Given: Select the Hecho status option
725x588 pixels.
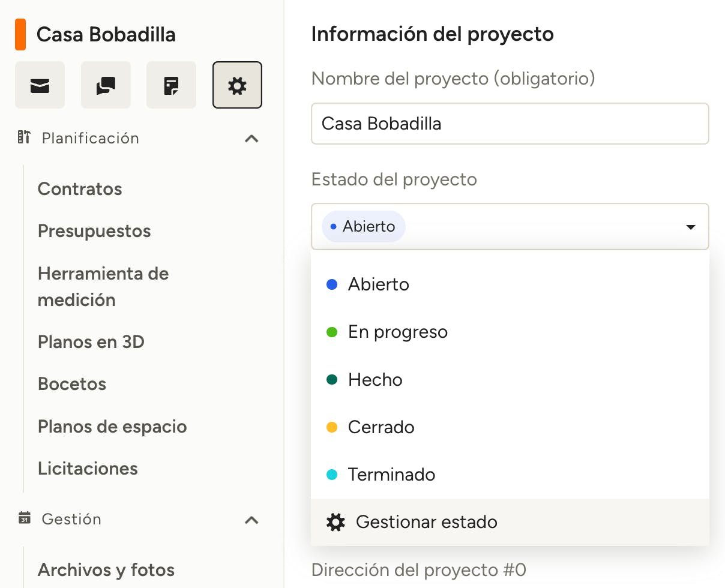Looking at the screenshot, I should [x=375, y=380].
